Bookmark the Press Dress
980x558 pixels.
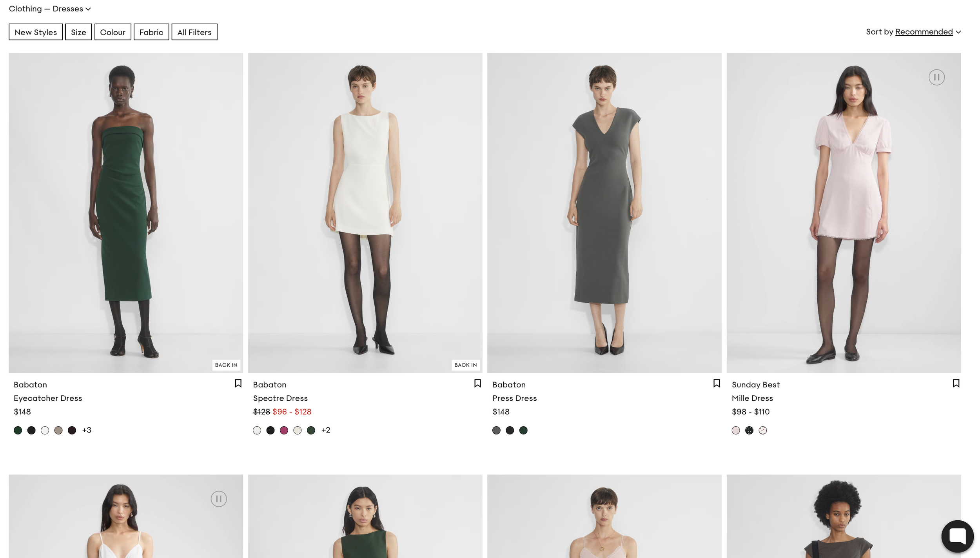pos(716,383)
